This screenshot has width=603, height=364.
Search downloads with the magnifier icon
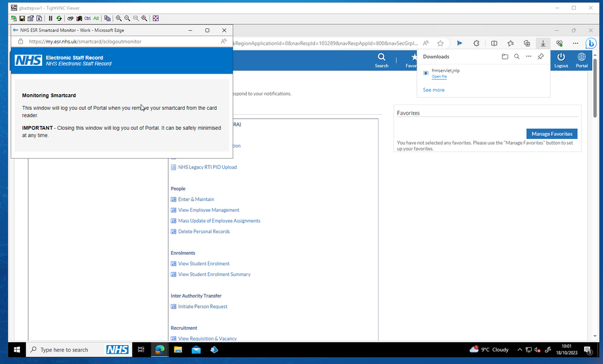(517, 57)
